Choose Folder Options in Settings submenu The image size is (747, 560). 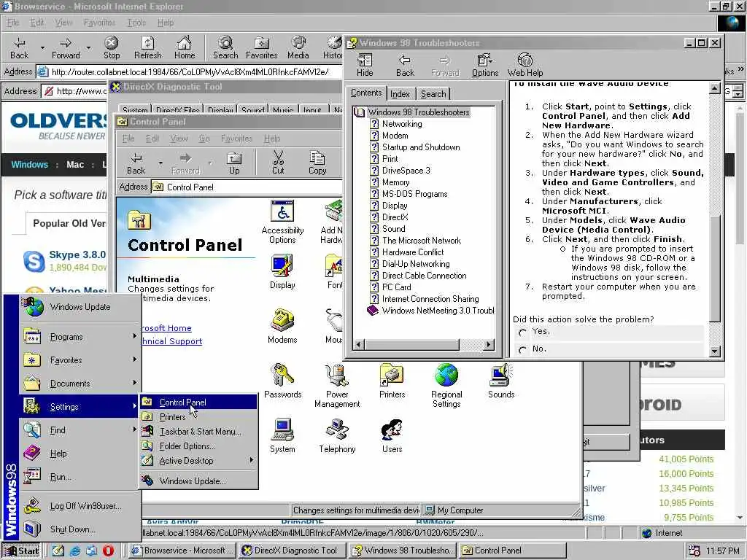pos(198,446)
